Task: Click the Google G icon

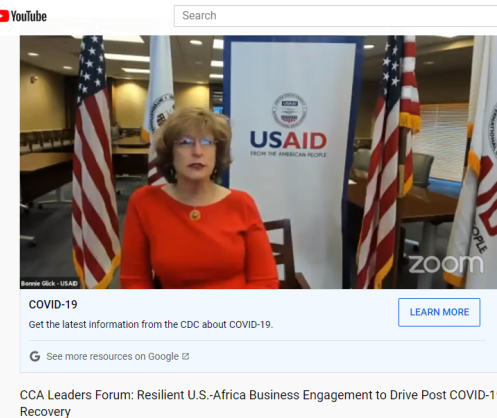Action: (x=35, y=356)
